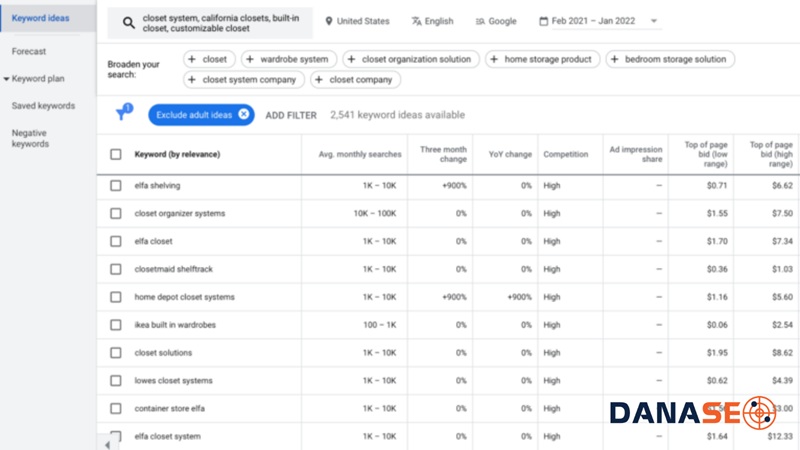The width and height of the screenshot is (800, 450).
Task: Sort by Top of page bid high range
Action: (771, 154)
